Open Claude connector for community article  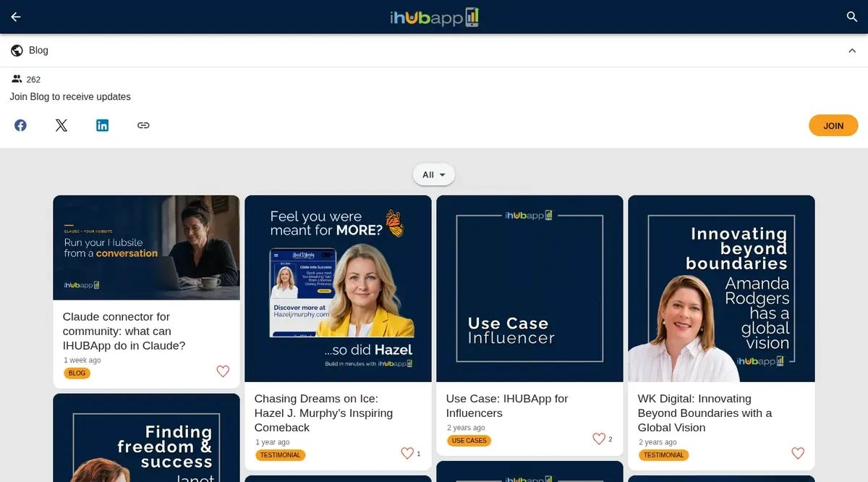click(x=124, y=331)
